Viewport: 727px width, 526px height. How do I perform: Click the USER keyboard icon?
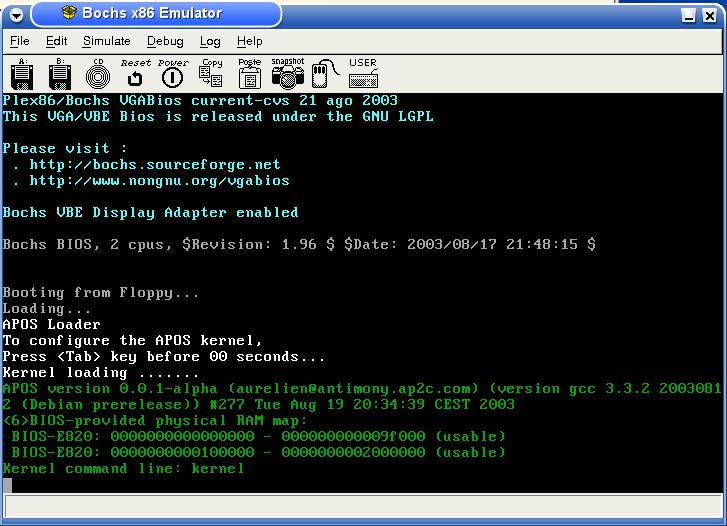(x=363, y=73)
